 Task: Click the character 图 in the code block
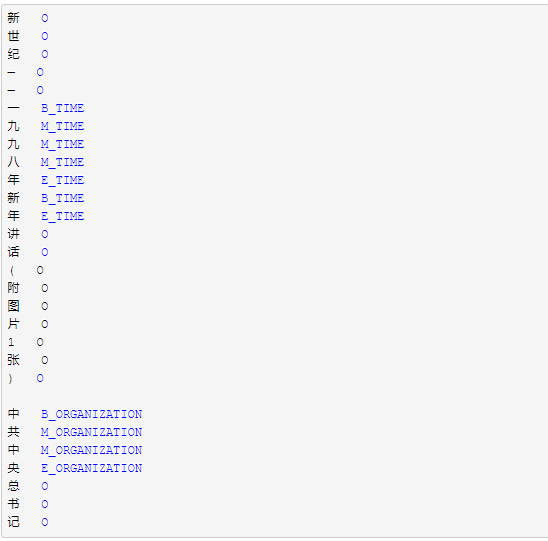(13, 306)
